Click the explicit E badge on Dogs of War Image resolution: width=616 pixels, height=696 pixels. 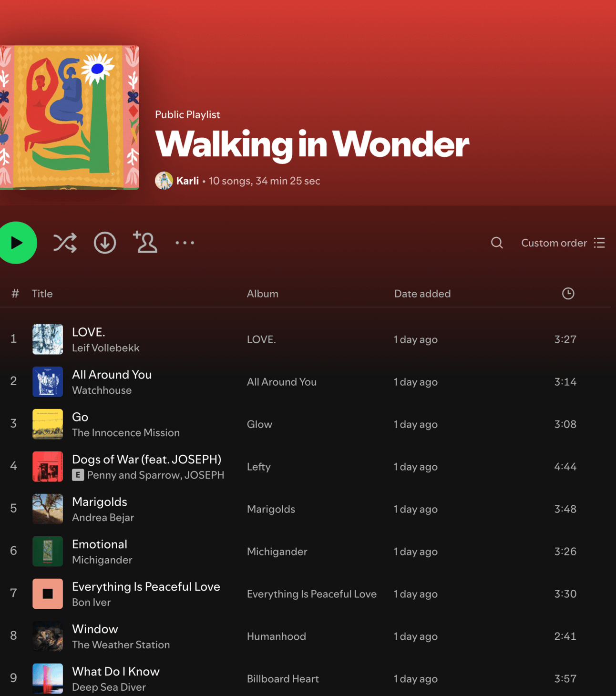coord(78,475)
